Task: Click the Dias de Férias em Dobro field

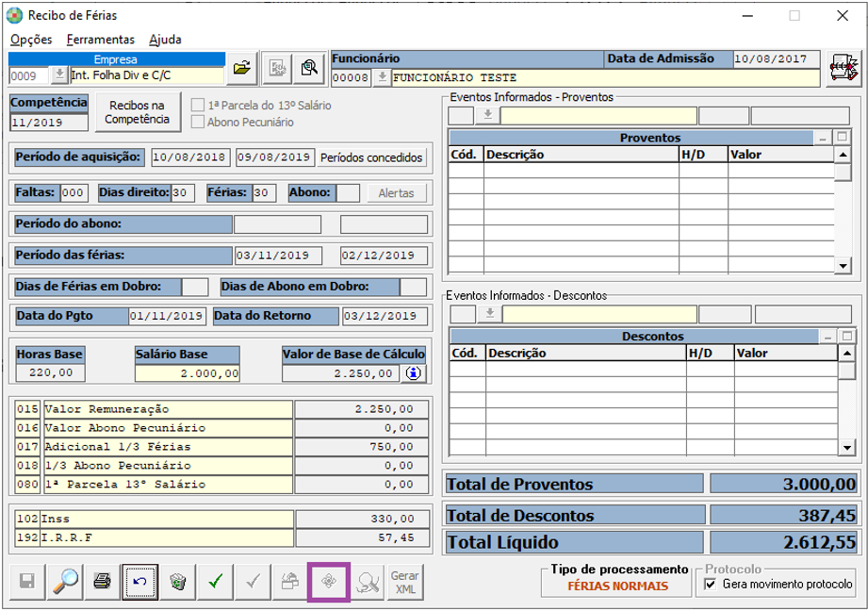Action: [x=195, y=287]
